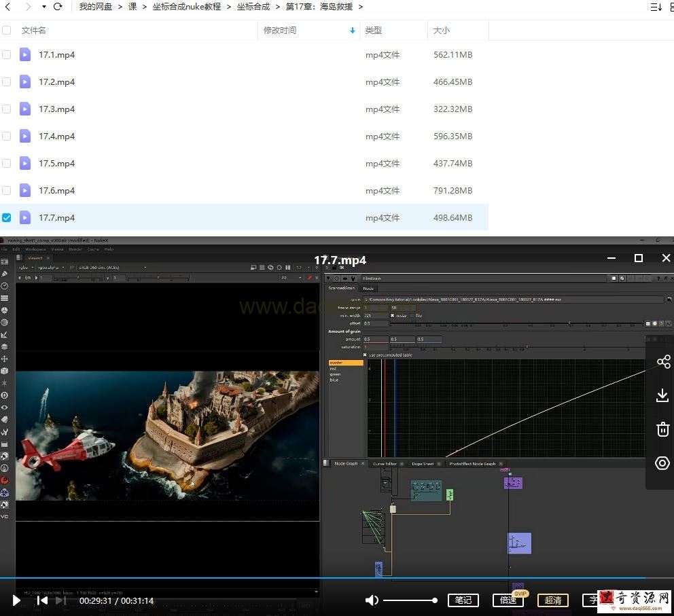The image size is (674, 616).
Task: Skip to the previous video
Action: 42,600
